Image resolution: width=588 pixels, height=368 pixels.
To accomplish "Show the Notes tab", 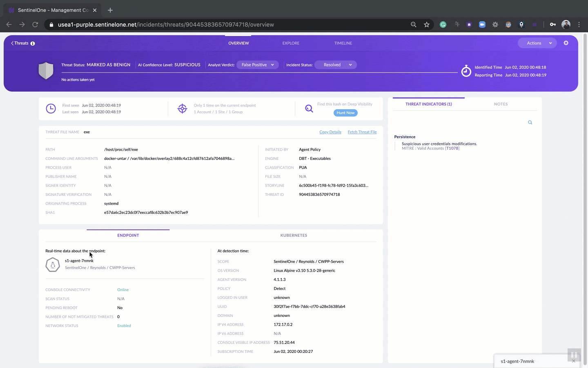I will click(x=501, y=104).
